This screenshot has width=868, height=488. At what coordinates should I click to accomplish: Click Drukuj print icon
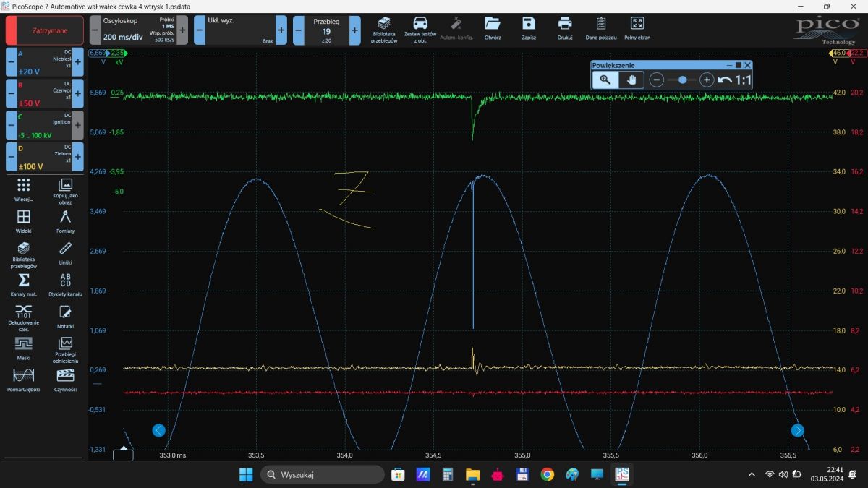click(x=565, y=28)
